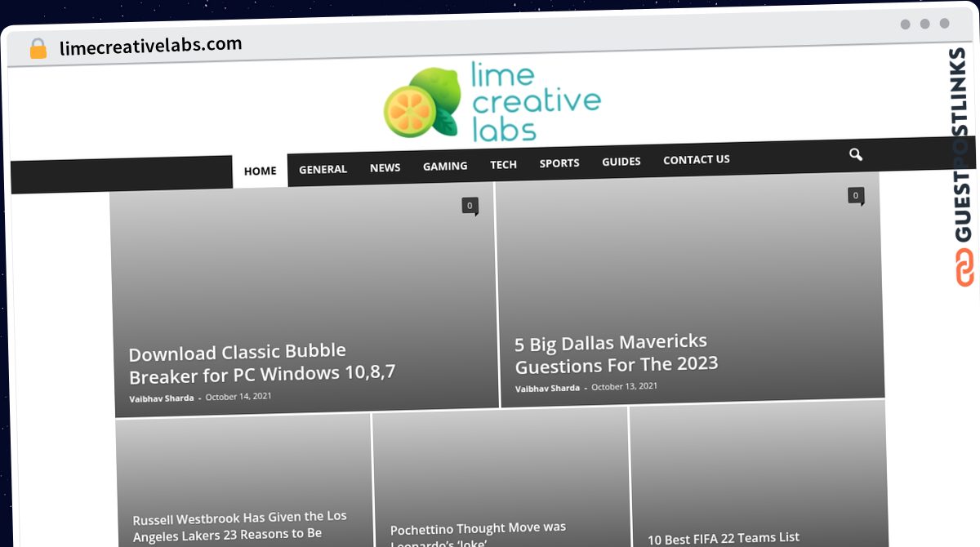980x547 pixels.
Task: Select the HOME menu tab
Action: (261, 171)
